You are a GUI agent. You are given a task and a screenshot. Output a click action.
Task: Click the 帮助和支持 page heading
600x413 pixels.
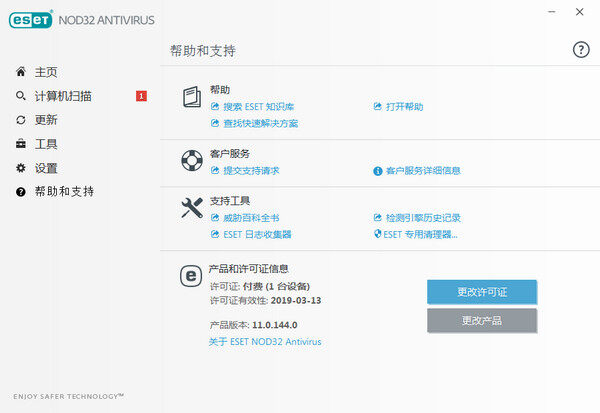(x=203, y=51)
